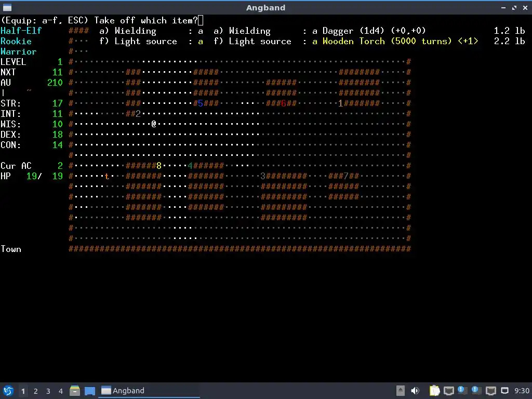Click the yellow home entrance number 8

coord(159,166)
